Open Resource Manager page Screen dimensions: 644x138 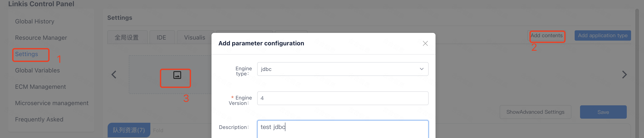tap(41, 38)
